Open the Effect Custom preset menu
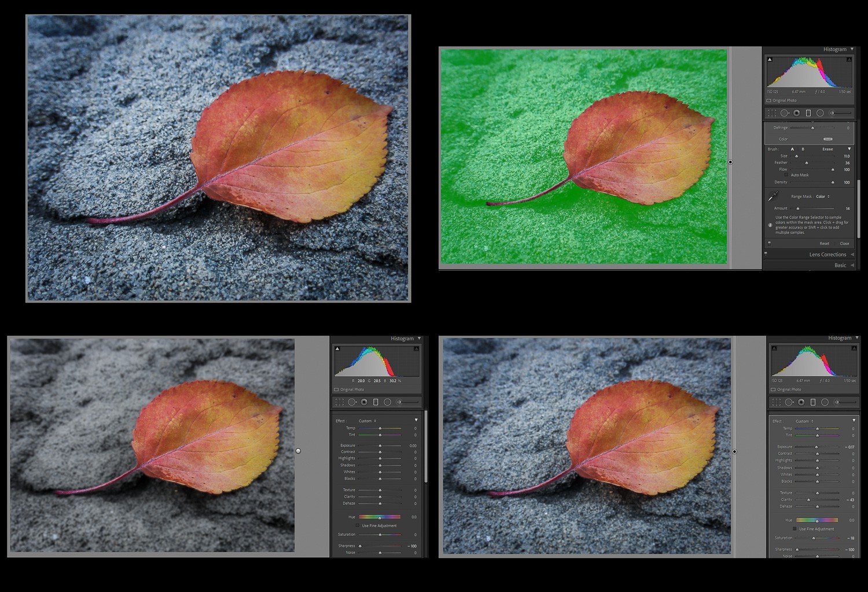This screenshot has height=592, width=868. point(804,421)
